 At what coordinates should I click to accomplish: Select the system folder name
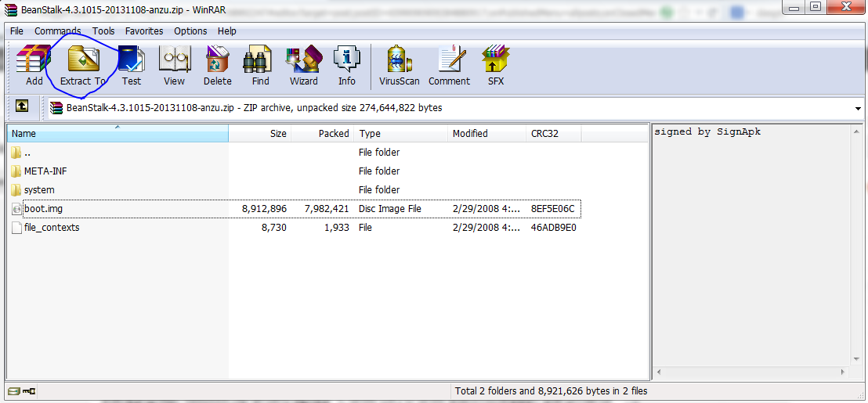[39, 189]
